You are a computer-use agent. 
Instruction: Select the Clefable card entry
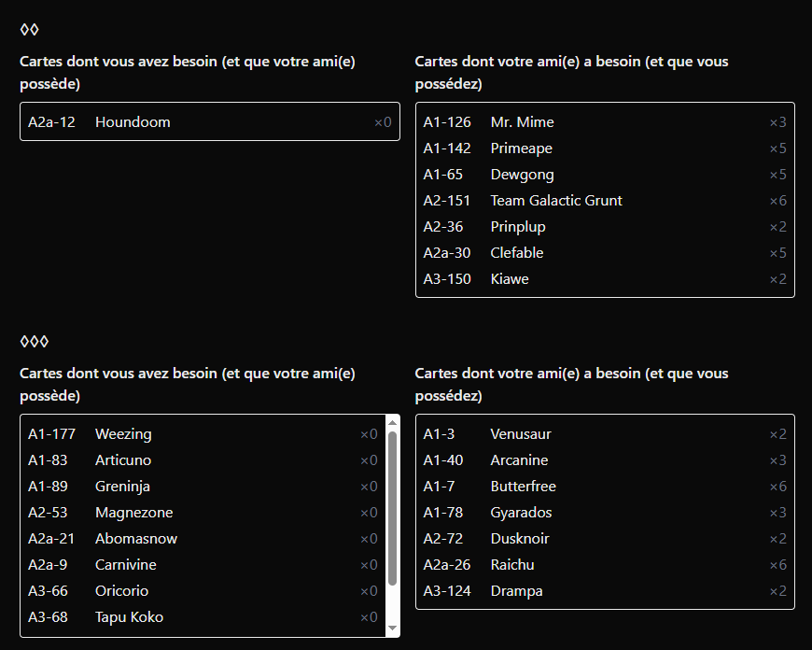(x=604, y=253)
